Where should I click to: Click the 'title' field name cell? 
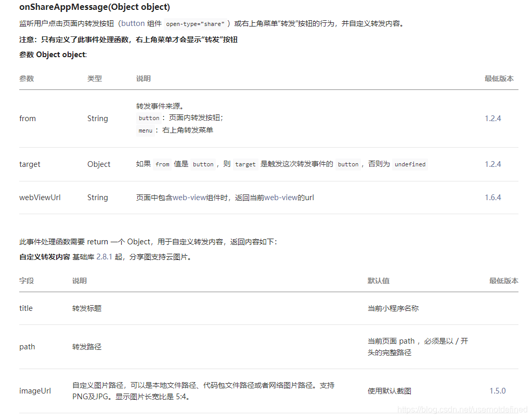pos(26,308)
